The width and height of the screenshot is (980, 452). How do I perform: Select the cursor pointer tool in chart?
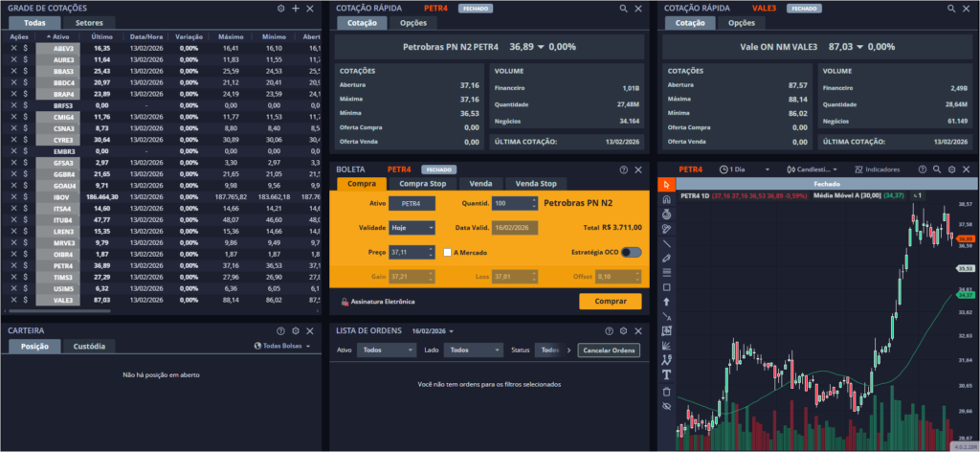(666, 185)
